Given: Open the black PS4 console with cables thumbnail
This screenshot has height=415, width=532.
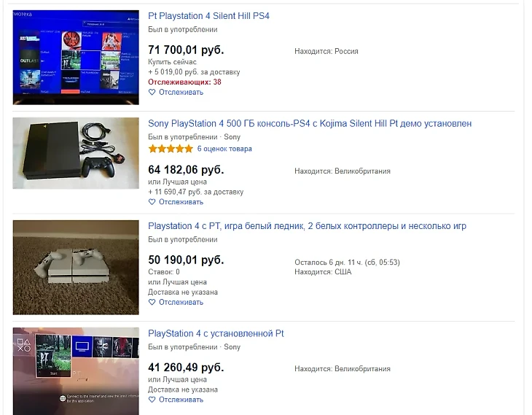Looking at the screenshot, I should (76, 153).
